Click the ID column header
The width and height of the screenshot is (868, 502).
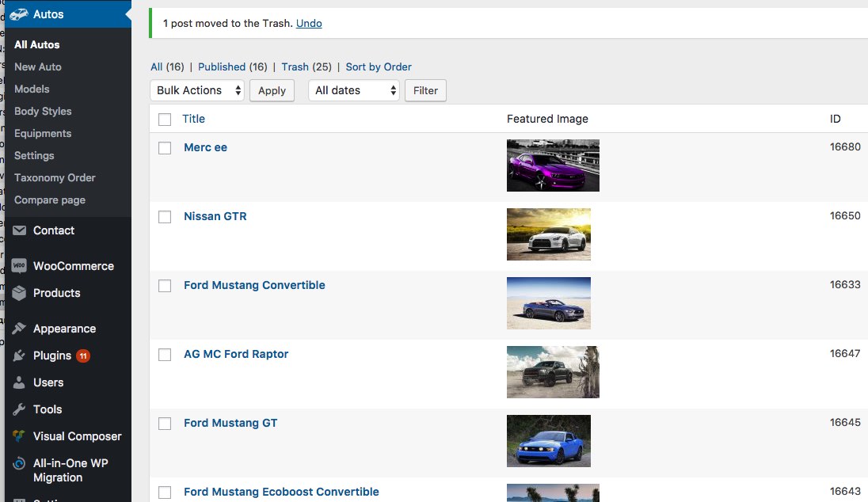point(836,119)
